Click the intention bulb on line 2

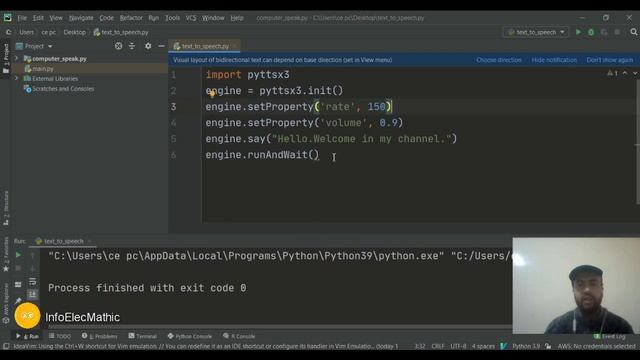pos(212,94)
